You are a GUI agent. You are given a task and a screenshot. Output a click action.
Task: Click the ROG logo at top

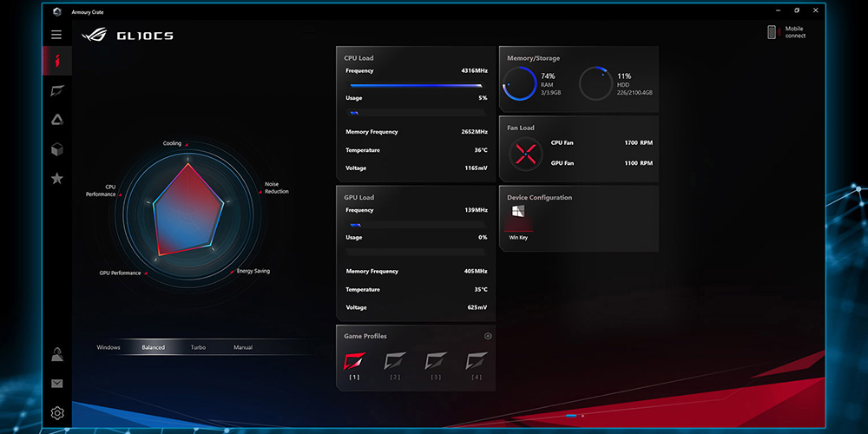95,36
